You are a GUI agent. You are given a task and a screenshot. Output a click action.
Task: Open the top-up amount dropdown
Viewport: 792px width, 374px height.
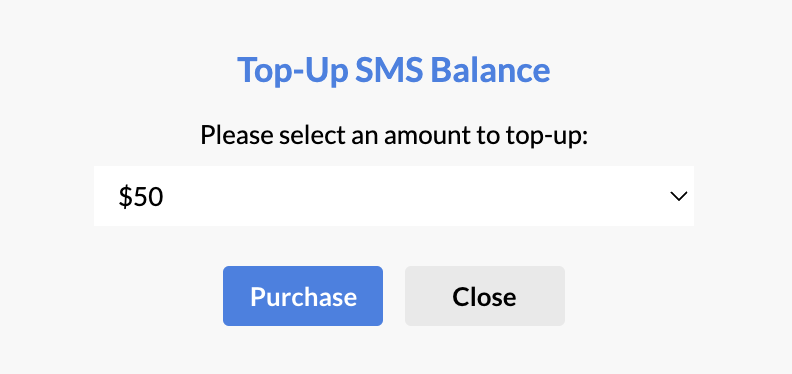(x=393, y=196)
